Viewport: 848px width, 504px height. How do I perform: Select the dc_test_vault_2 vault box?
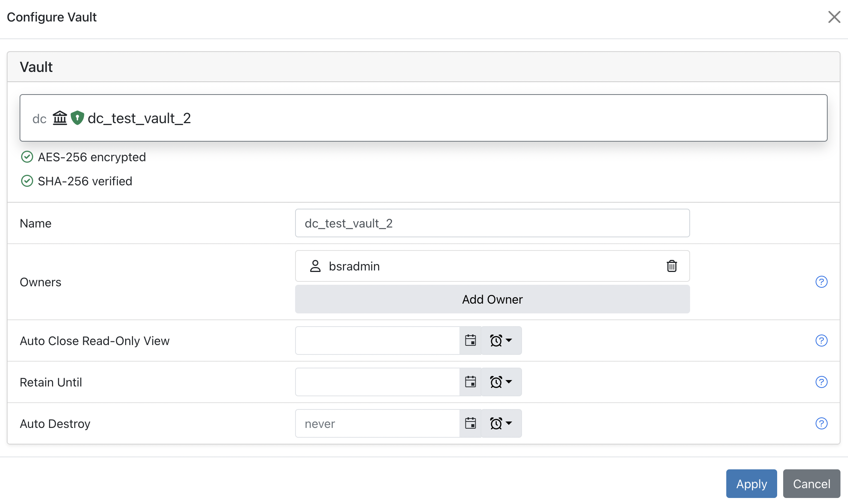423,118
